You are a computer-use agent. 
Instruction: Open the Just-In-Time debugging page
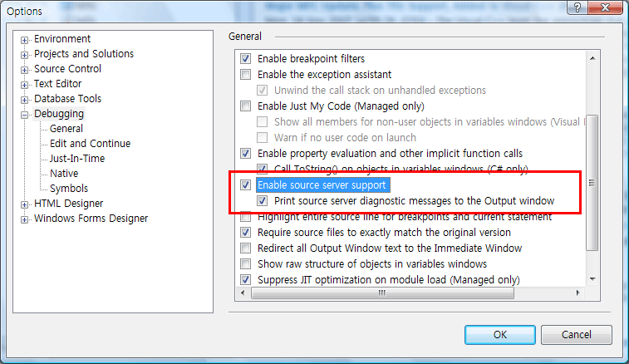[x=76, y=159]
